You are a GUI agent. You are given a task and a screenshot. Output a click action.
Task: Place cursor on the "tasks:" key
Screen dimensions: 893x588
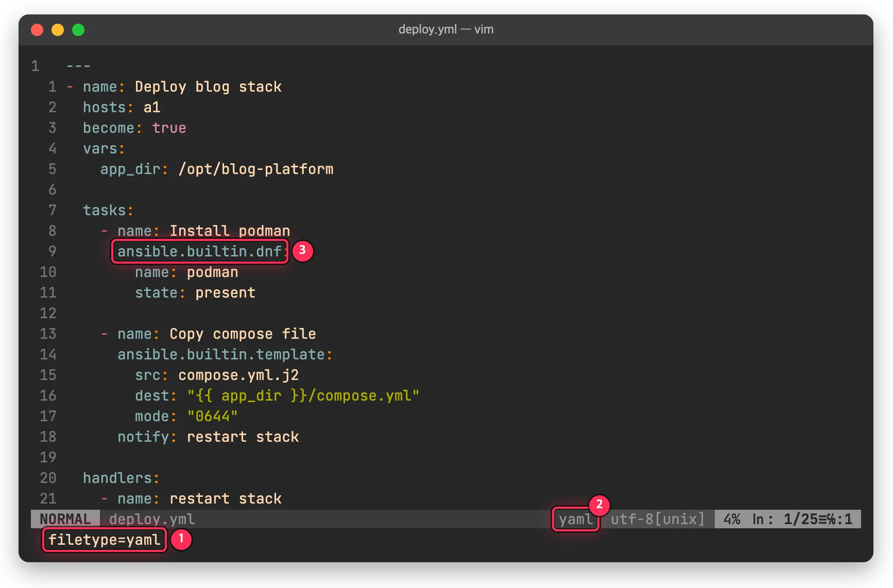coord(108,210)
